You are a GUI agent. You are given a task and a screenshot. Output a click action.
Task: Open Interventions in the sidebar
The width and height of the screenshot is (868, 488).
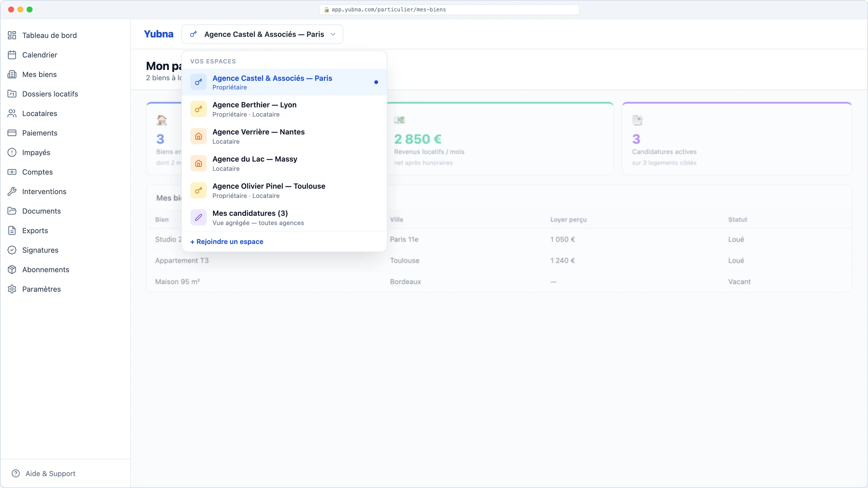[x=44, y=192]
